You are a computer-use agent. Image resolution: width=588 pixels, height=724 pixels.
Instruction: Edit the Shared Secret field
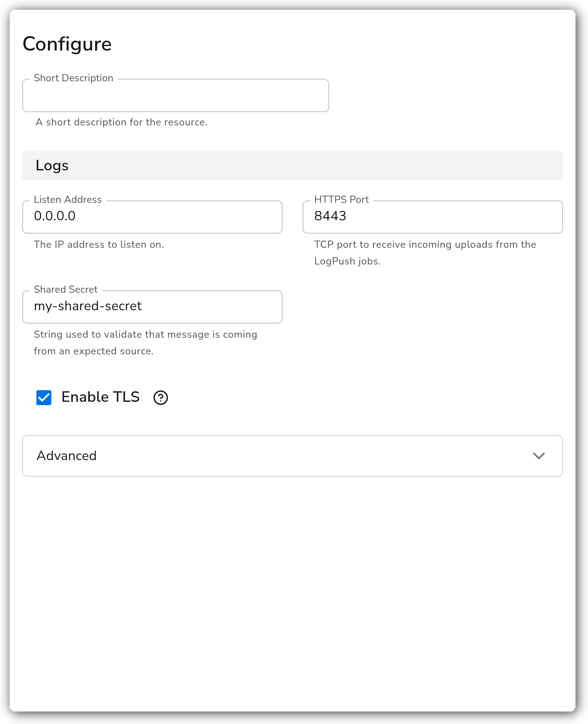[x=152, y=307]
